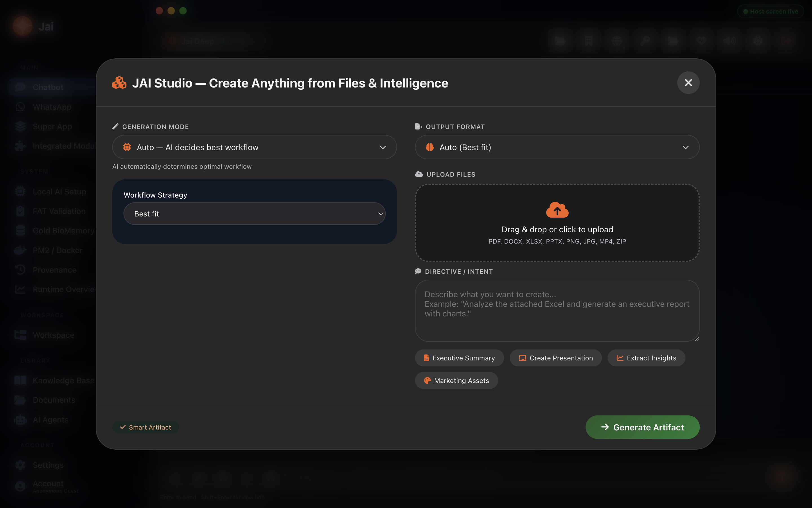Click the speaker volume icon in the top toolbar
Screen dimensions: 812x508
pyautogui.click(x=729, y=41)
